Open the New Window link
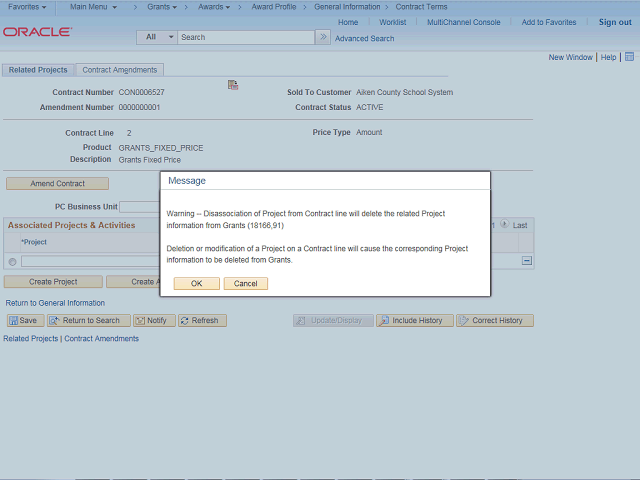This screenshot has height=480, width=640. coord(570,57)
